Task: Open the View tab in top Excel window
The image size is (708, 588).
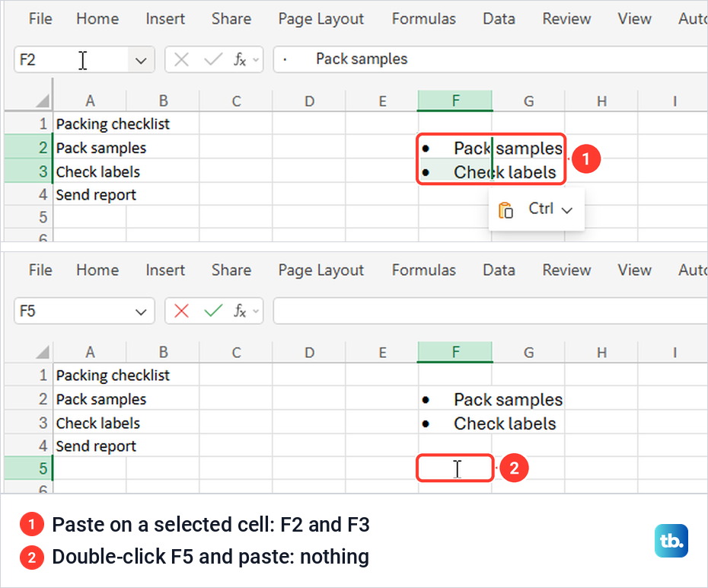Action: [634, 18]
